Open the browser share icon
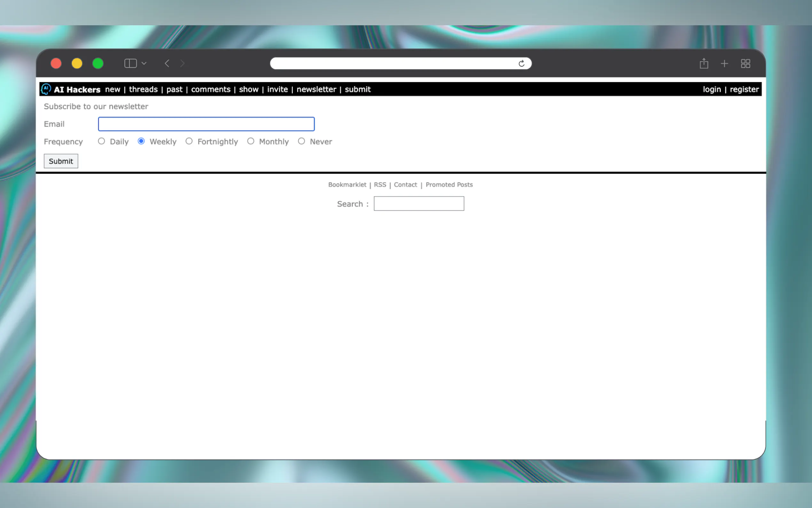 tap(704, 63)
